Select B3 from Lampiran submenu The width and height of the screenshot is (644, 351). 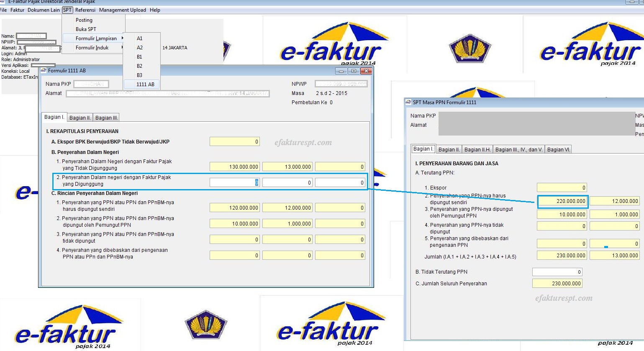pyautogui.click(x=142, y=75)
